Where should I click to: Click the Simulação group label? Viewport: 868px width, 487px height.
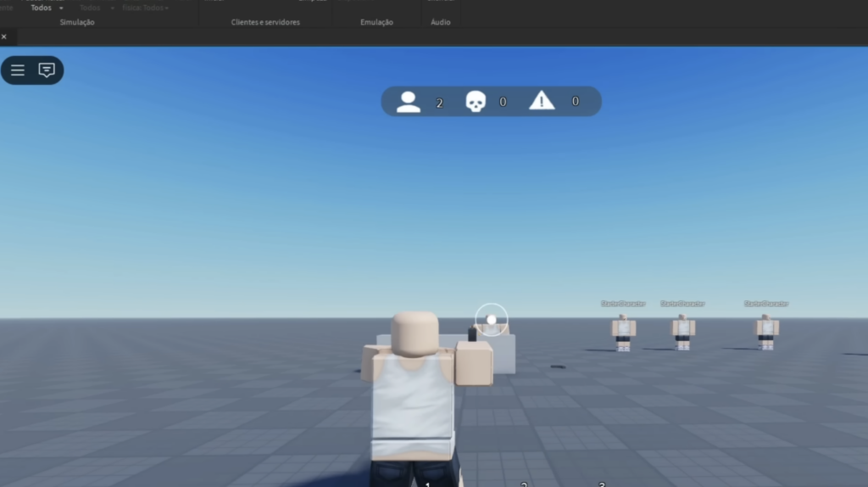tap(77, 22)
